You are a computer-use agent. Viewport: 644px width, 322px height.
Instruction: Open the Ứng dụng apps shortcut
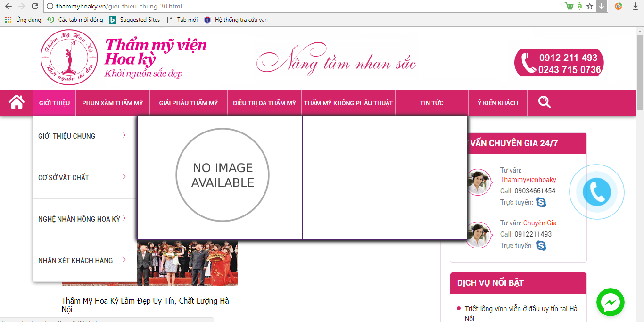click(x=23, y=20)
